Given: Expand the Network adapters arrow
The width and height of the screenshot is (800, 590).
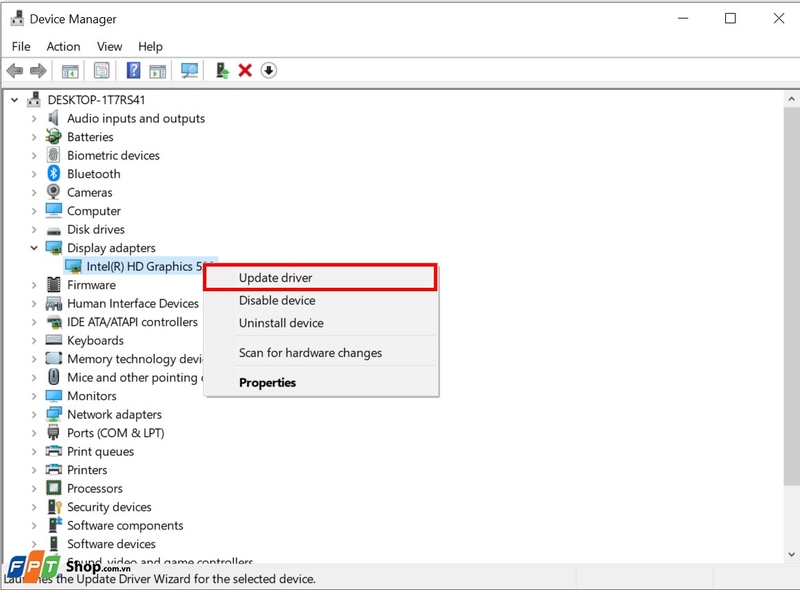Looking at the screenshot, I should click(x=34, y=414).
